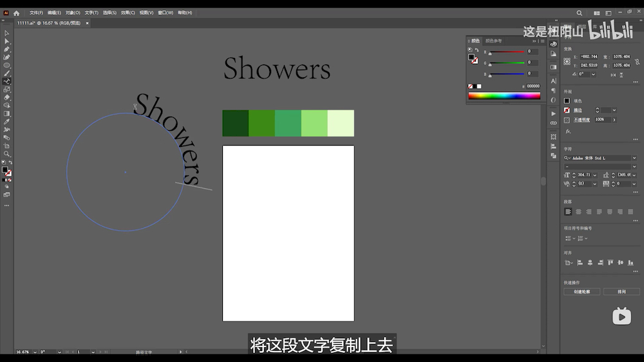Open the edit toolbar ellipsis
644x362 pixels.
point(6,205)
